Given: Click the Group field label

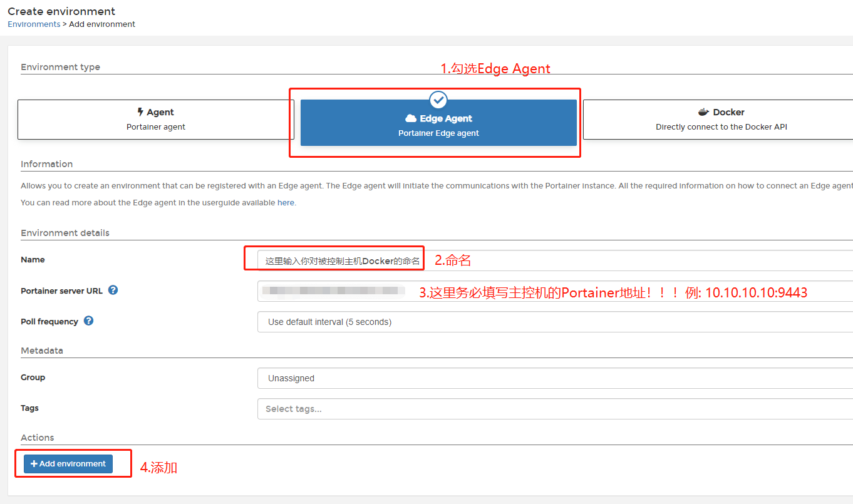Looking at the screenshot, I should [x=33, y=378].
